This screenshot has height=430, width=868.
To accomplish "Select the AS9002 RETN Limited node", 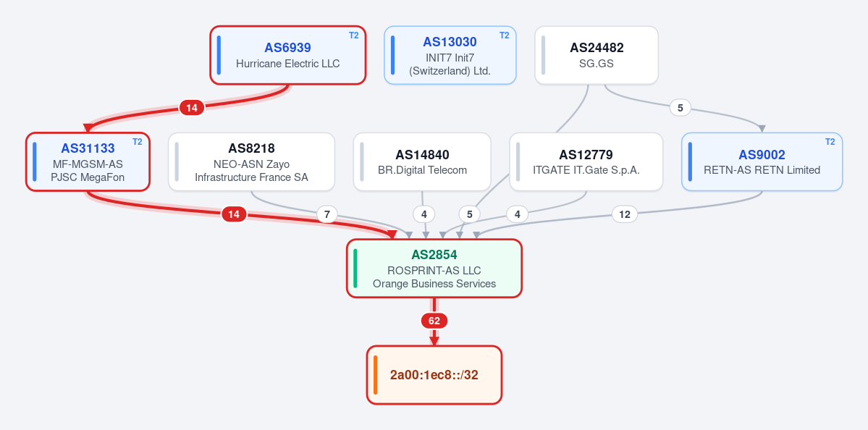I will 762,161.
